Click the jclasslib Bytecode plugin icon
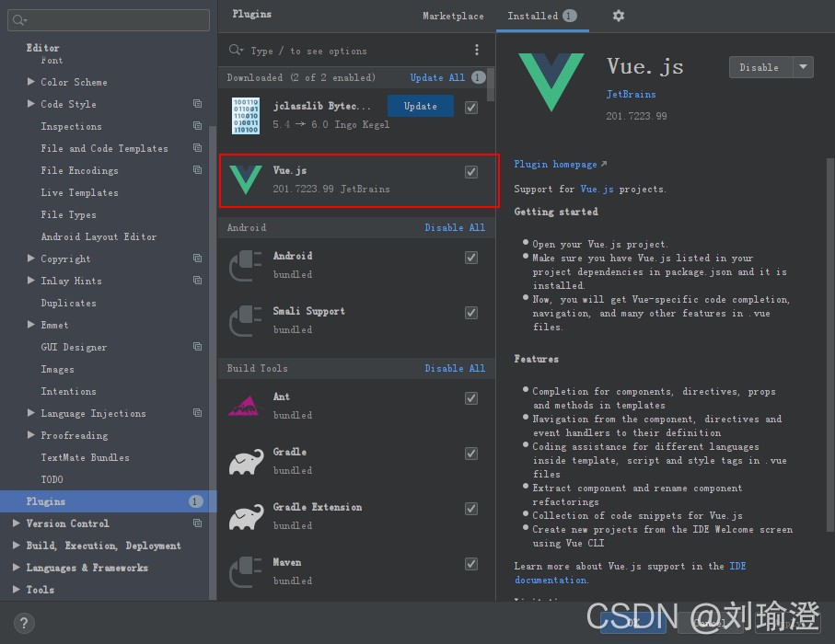The image size is (835, 644). pos(246,116)
